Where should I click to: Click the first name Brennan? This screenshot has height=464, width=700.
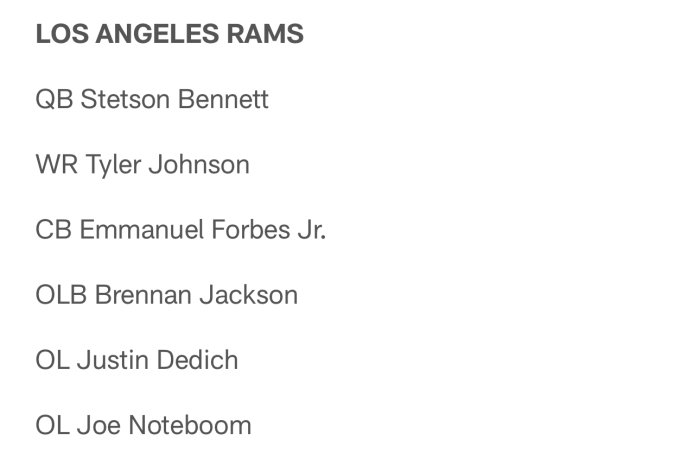click(143, 295)
